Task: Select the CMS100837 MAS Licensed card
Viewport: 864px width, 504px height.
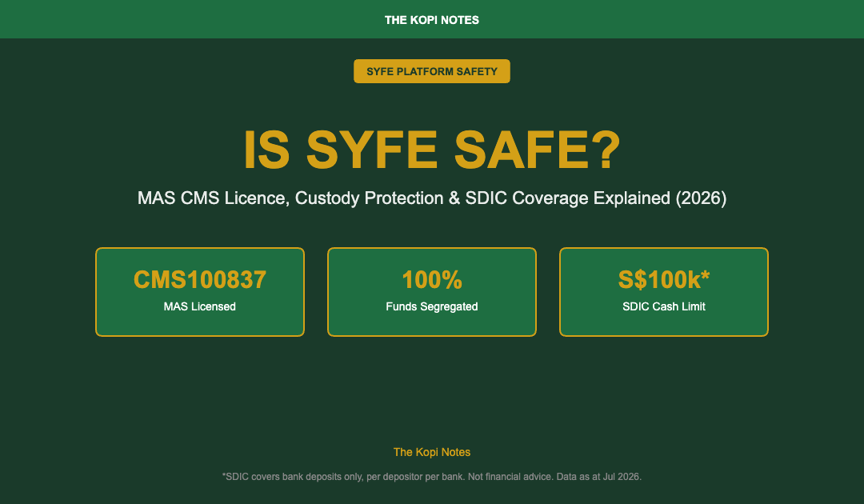Action: [200, 292]
